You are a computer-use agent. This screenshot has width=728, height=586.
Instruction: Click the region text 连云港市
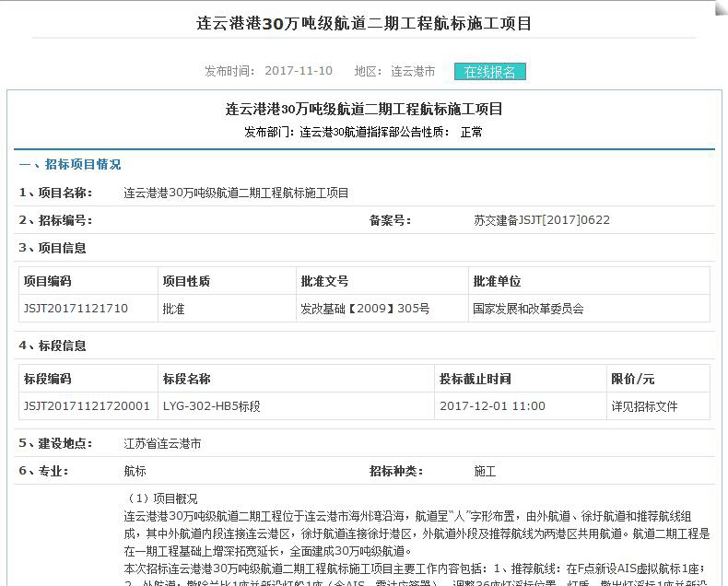click(413, 71)
